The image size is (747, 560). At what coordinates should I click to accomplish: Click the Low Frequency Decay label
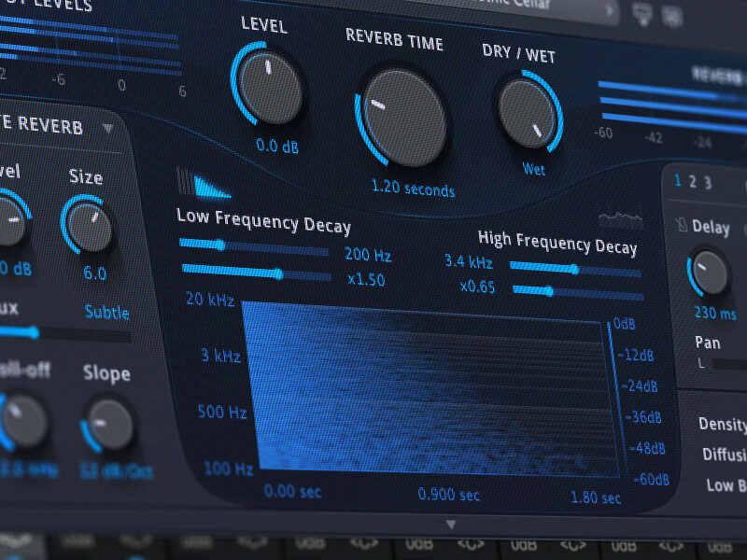(x=264, y=221)
